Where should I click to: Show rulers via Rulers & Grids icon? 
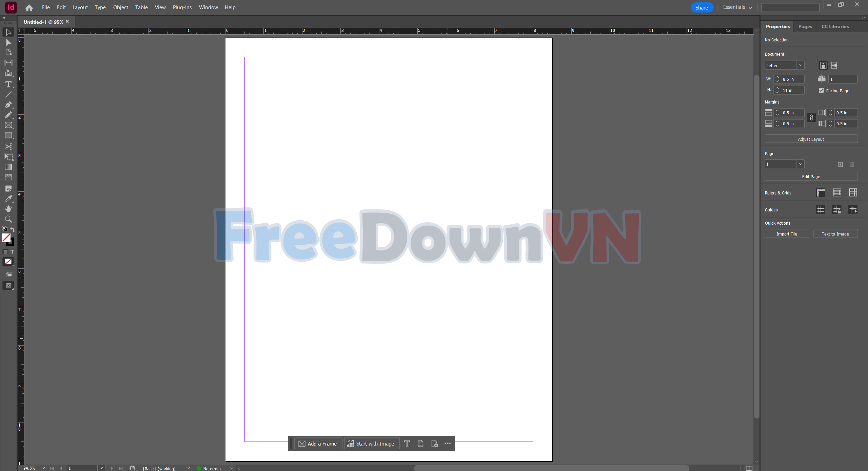pyautogui.click(x=821, y=193)
